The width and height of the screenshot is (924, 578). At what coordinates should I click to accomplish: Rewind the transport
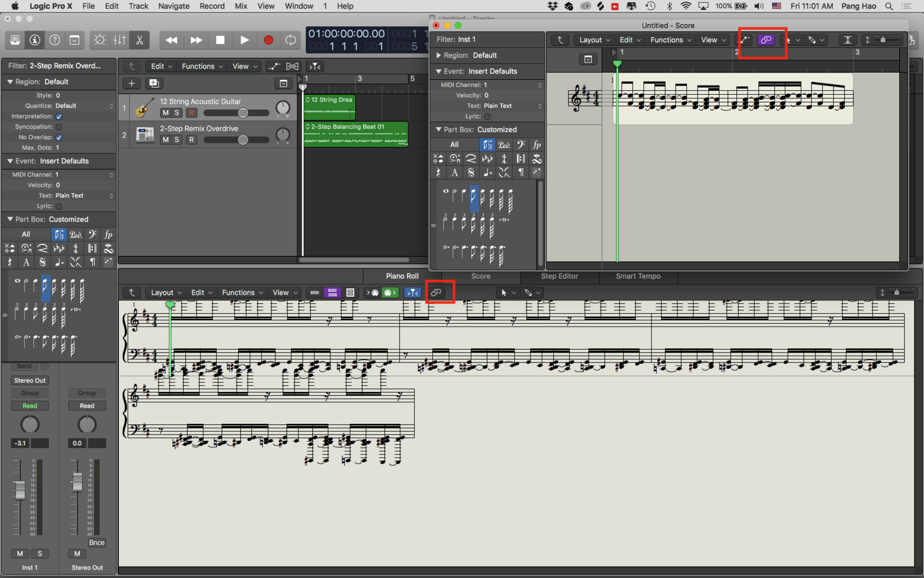point(172,40)
